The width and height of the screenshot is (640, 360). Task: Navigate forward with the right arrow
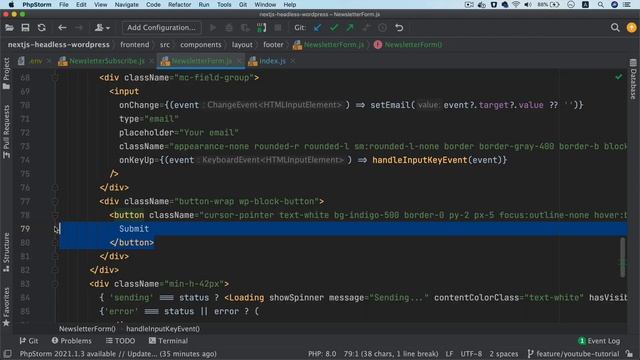(x=79, y=28)
